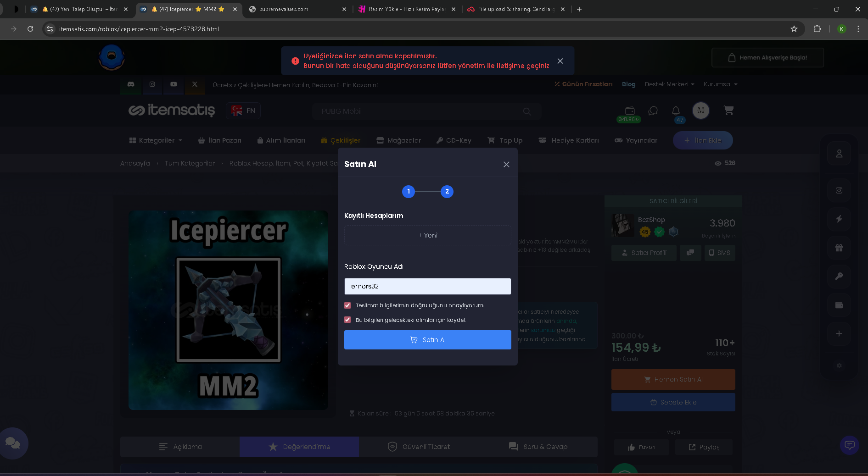The height and width of the screenshot is (476, 868).
Task: Open Çekilişler menu item
Action: point(341,140)
